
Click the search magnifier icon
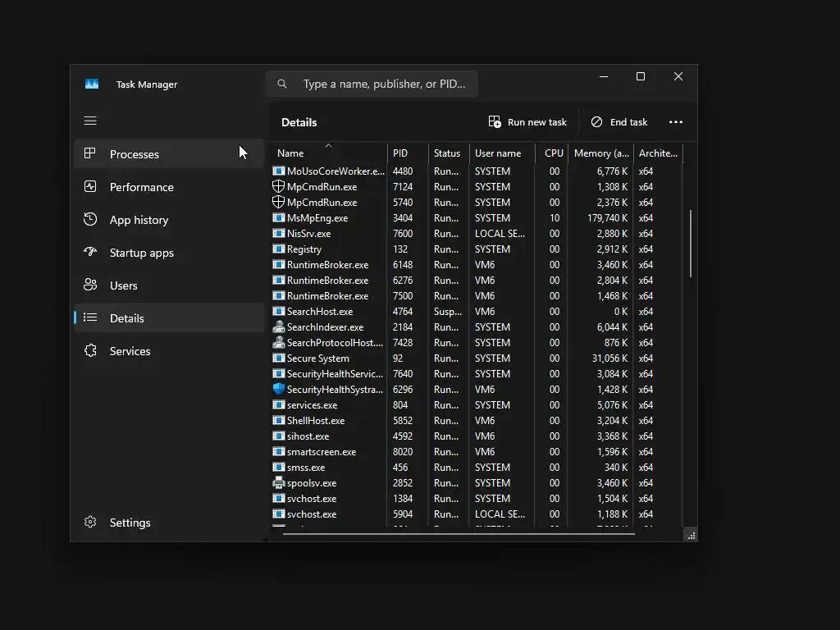pos(282,84)
